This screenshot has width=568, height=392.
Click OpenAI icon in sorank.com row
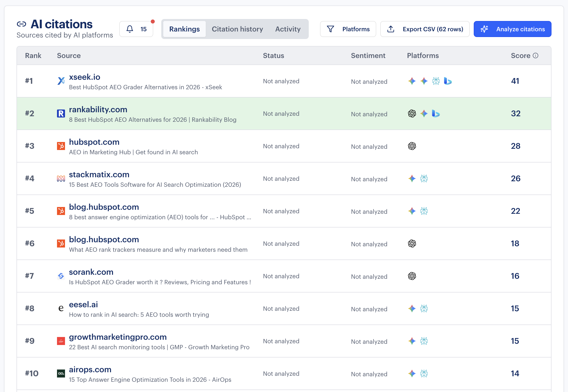412,276
